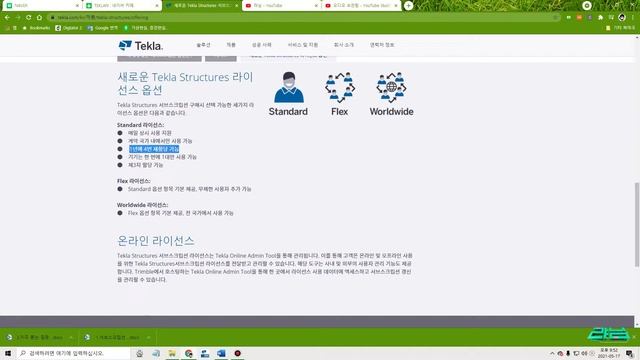
Task: Click the highlighted '1년에 4번 재할당 가능' text
Action: 154,149
